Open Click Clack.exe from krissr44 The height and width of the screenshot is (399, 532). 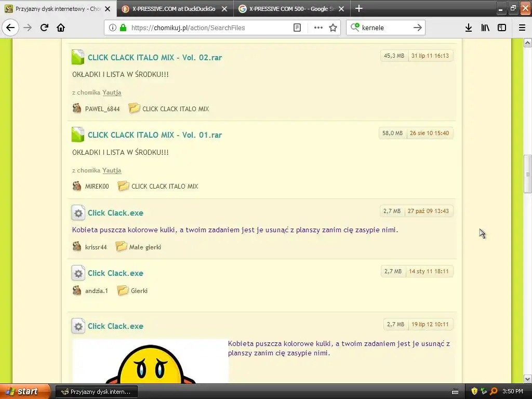click(x=115, y=212)
